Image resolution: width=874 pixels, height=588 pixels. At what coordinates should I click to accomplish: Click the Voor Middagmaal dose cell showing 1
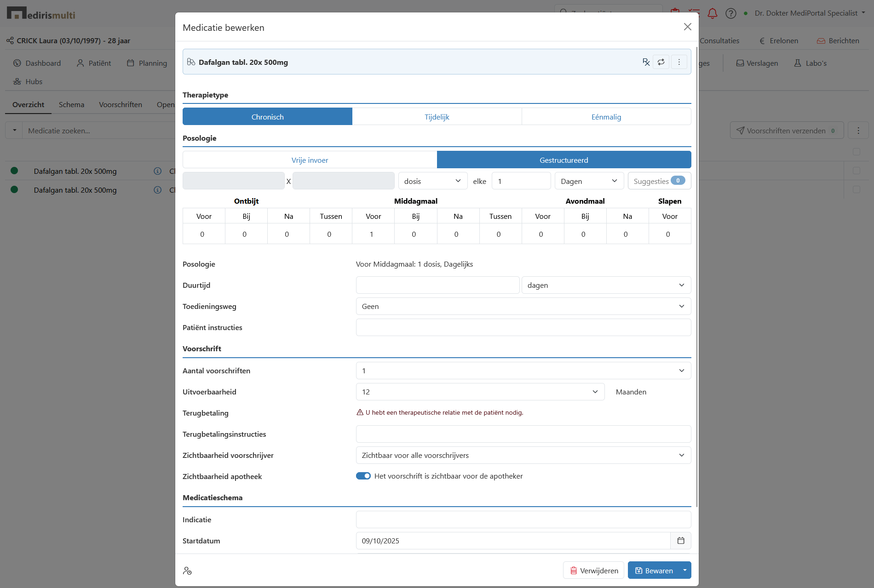click(373, 234)
